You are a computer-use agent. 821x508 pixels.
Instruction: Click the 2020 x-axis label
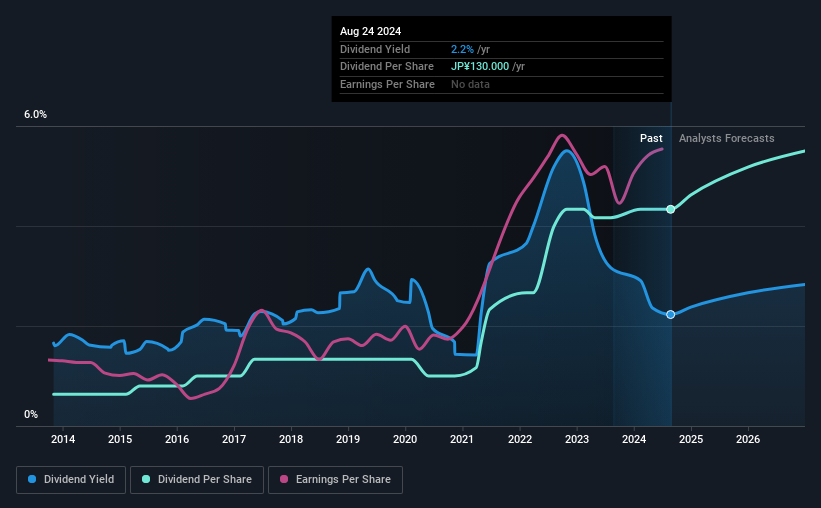point(405,439)
